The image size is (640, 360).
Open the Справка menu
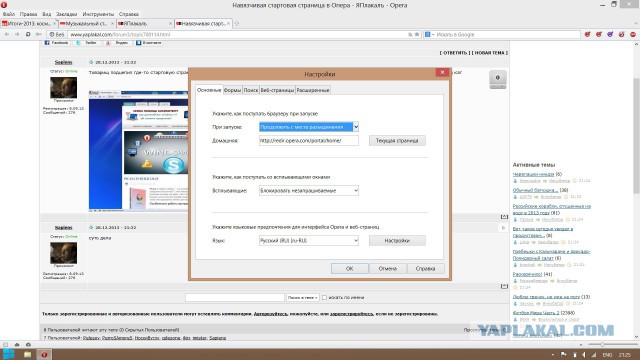point(129,14)
